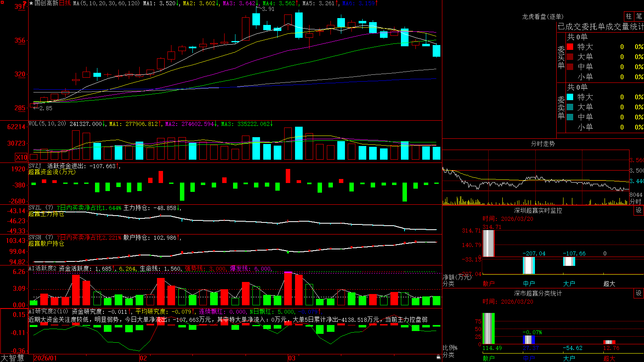The height and width of the screenshot is (362, 644).
Task: Click the 委买单 vertical label
Action: coord(561,57)
